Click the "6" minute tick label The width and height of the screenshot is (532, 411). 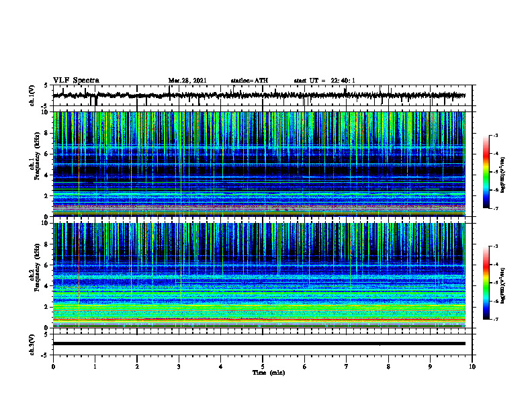(305, 367)
